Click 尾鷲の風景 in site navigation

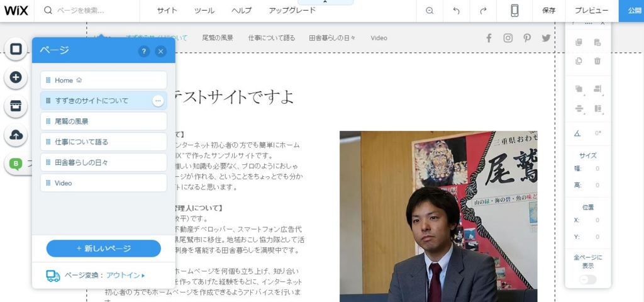218,38
